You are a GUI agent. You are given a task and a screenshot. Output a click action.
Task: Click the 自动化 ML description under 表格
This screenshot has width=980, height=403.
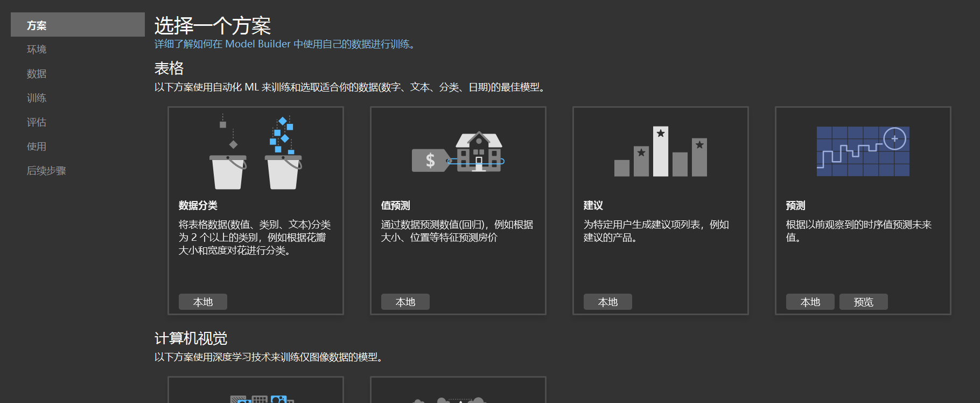[351, 87]
